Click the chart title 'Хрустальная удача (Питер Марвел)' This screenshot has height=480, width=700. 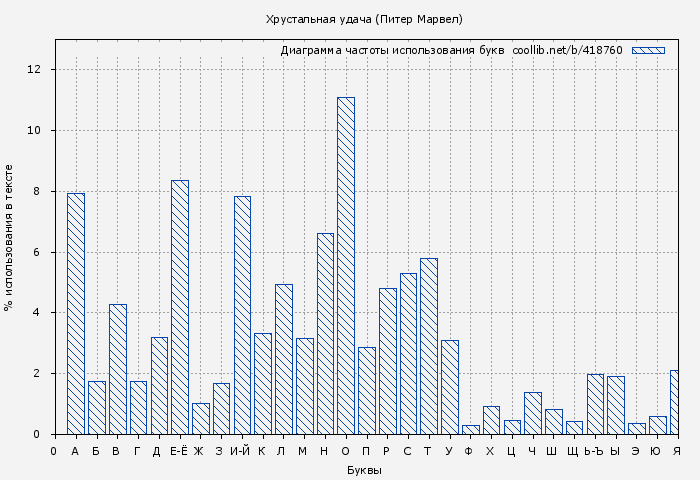coord(364,19)
